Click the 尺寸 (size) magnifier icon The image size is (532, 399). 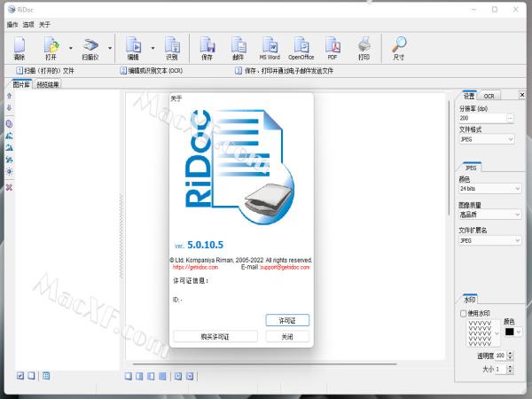399,49
